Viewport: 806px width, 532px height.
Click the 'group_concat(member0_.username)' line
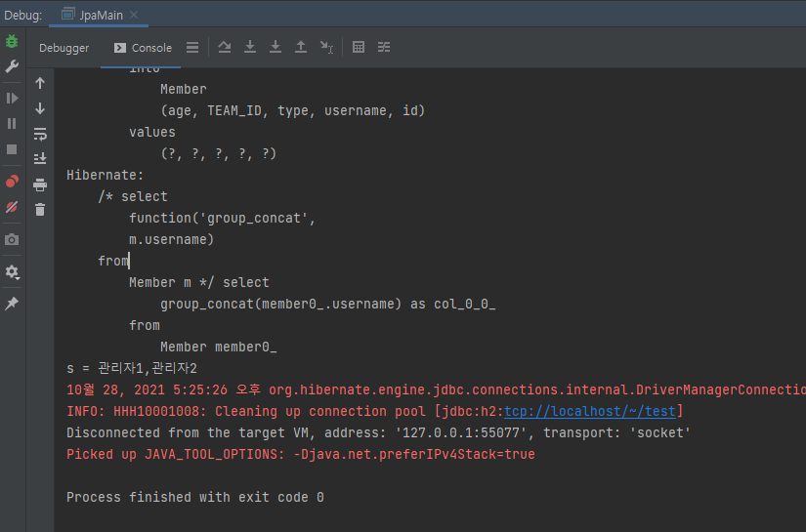click(328, 304)
